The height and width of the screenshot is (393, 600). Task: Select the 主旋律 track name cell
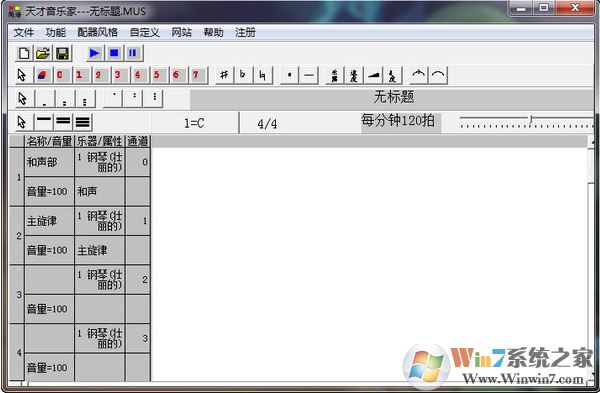[x=49, y=221]
